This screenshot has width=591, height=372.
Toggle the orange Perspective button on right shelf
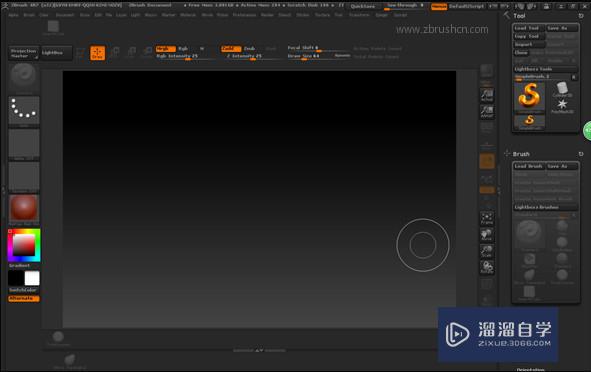pyautogui.click(x=487, y=161)
